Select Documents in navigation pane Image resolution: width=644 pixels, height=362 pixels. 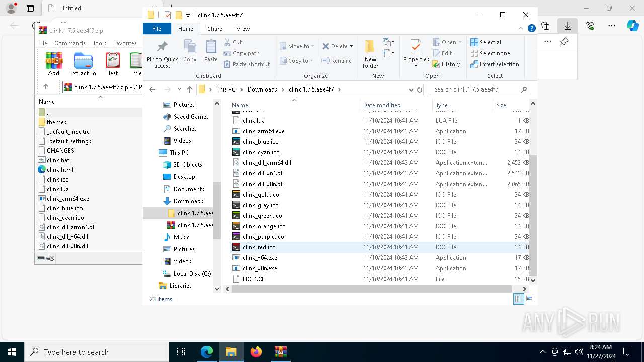point(183,189)
